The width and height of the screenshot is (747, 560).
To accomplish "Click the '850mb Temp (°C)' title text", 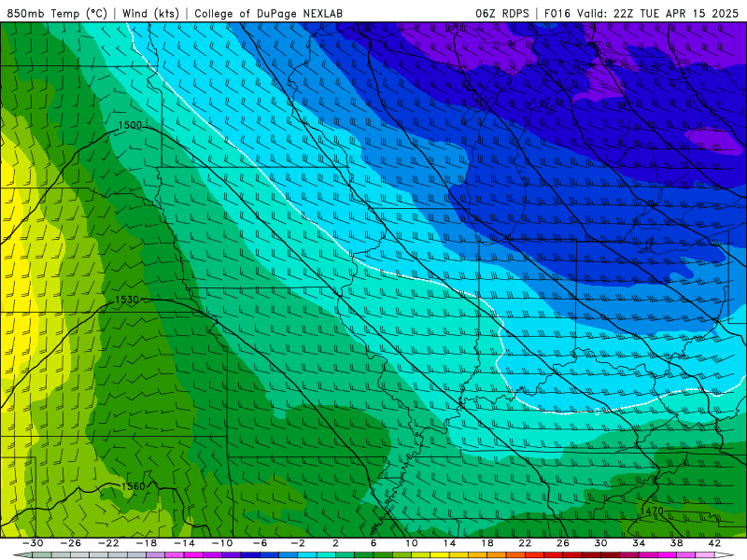I will coord(57,13).
